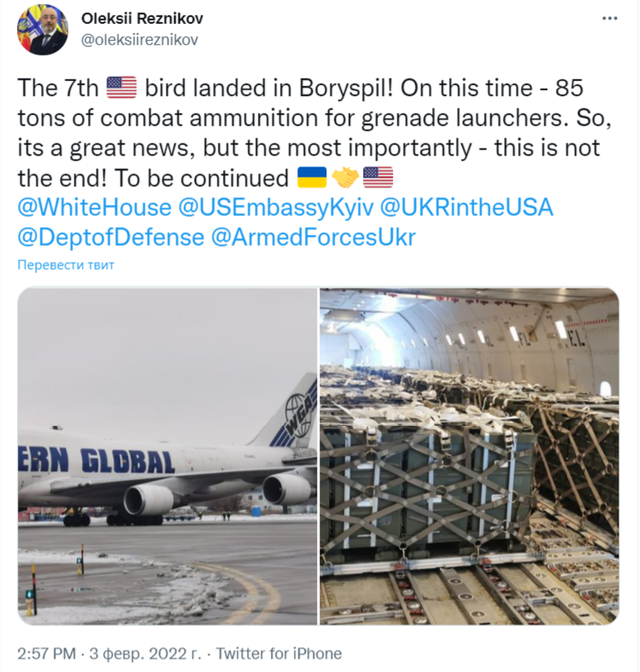
Task: Open the @USEmbassyKyiv mention
Action: tap(276, 208)
